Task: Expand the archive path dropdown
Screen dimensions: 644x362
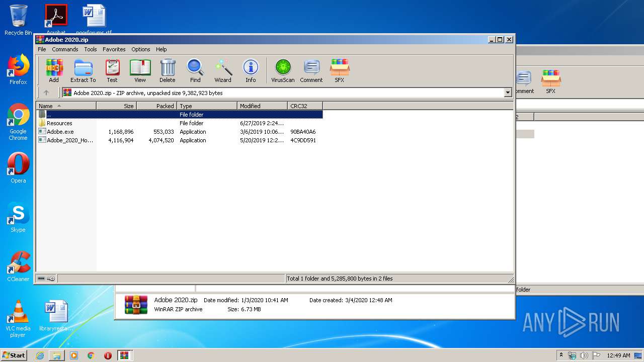Action: click(508, 93)
